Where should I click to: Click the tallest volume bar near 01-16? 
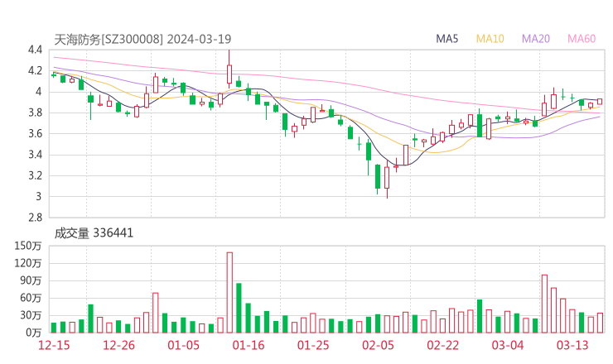coord(229,293)
